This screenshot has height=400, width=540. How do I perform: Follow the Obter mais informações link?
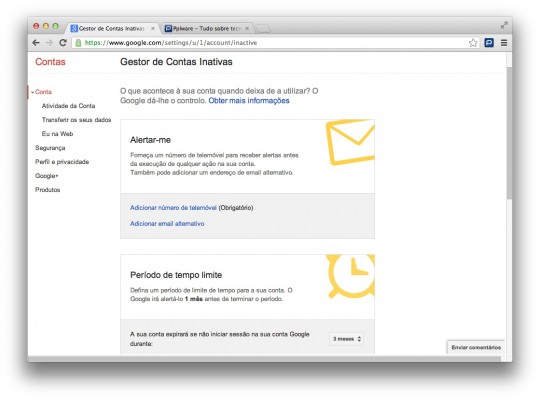pos(249,101)
